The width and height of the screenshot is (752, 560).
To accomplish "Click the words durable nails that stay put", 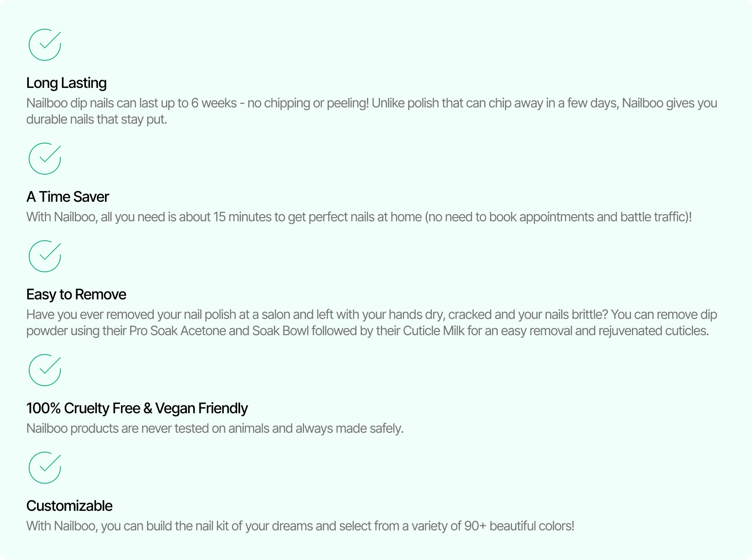I will [x=97, y=120].
